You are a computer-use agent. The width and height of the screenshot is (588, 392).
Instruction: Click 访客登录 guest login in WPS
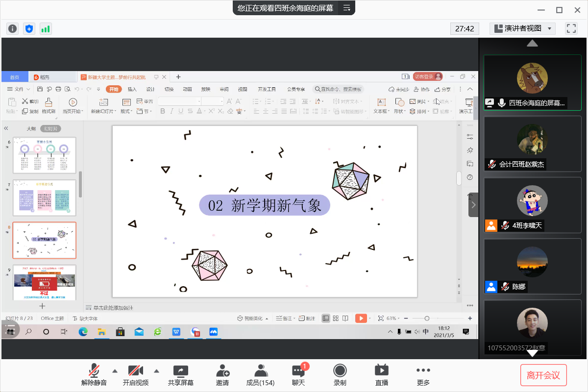click(427, 76)
